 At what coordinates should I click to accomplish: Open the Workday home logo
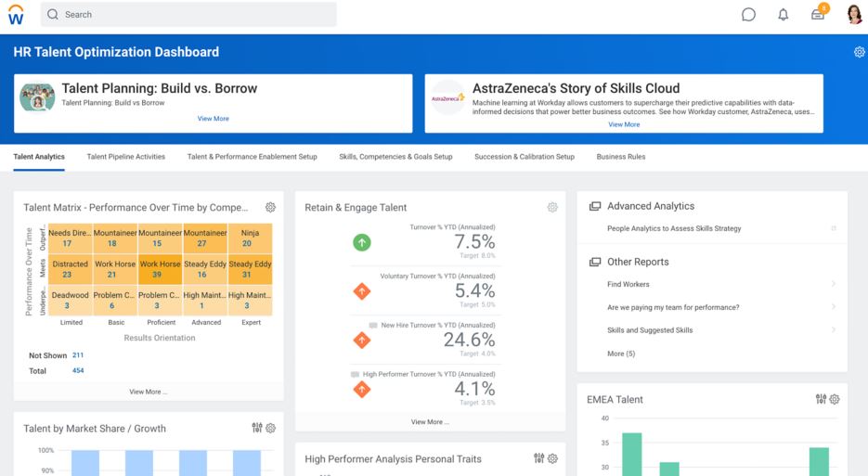(x=16, y=15)
